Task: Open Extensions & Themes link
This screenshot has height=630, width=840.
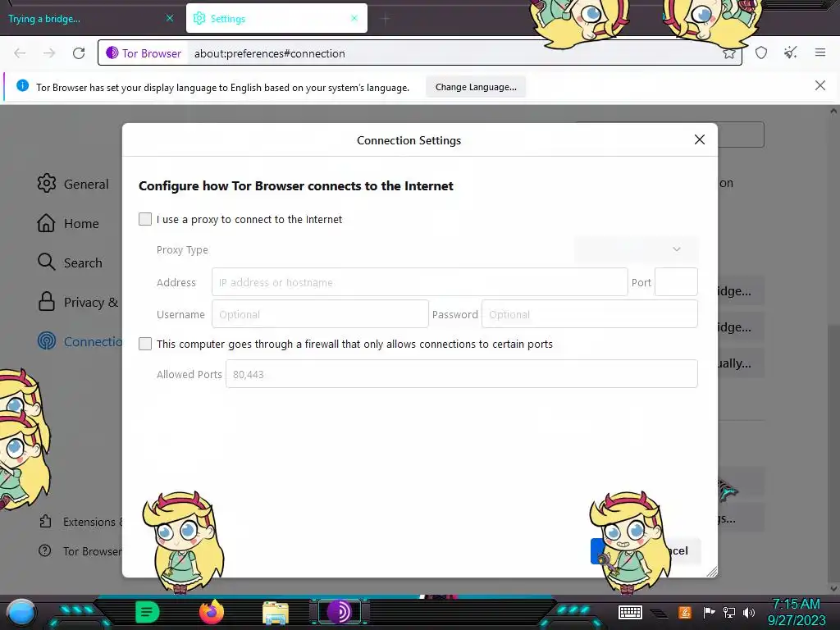Action: (80, 522)
